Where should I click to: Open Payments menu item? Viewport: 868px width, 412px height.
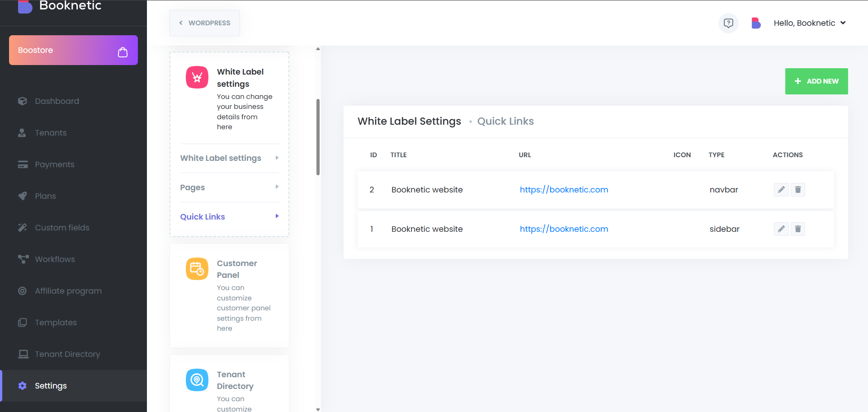click(73, 164)
